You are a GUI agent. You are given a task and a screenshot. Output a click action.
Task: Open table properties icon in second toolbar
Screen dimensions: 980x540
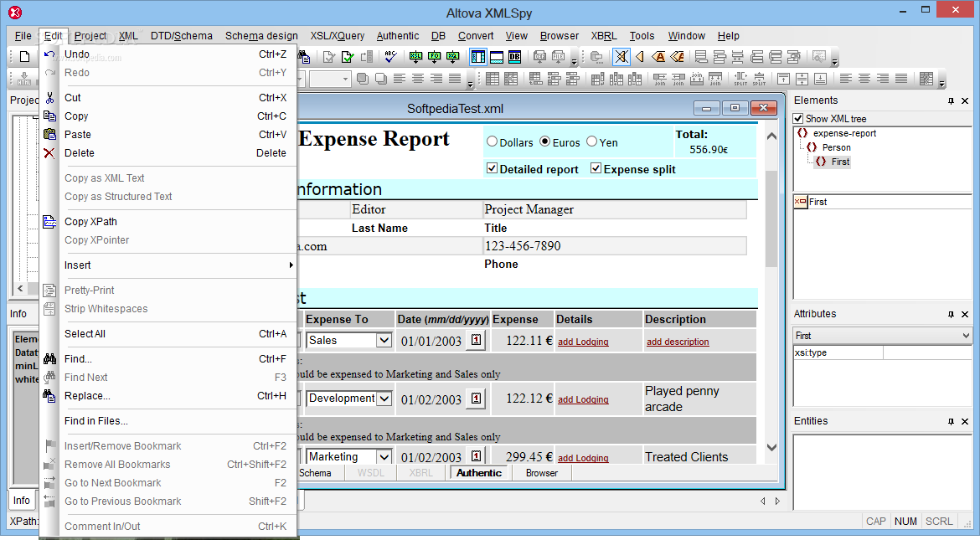click(927, 79)
